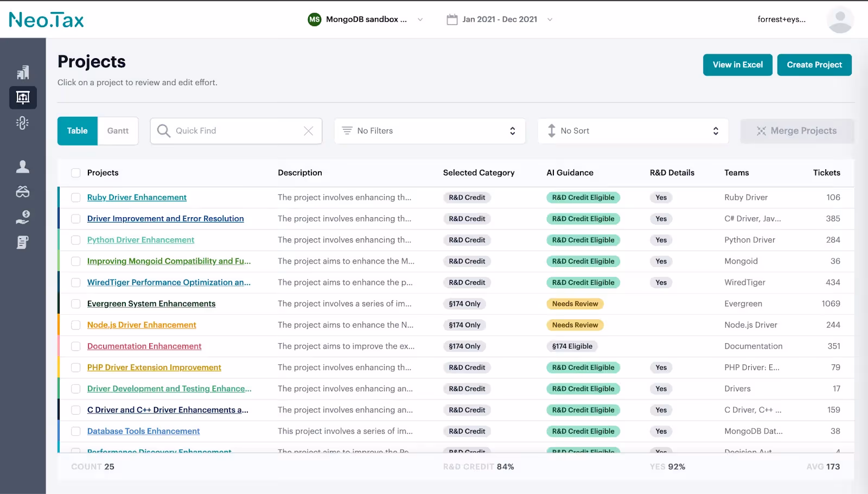Click the Teams column header

(736, 173)
